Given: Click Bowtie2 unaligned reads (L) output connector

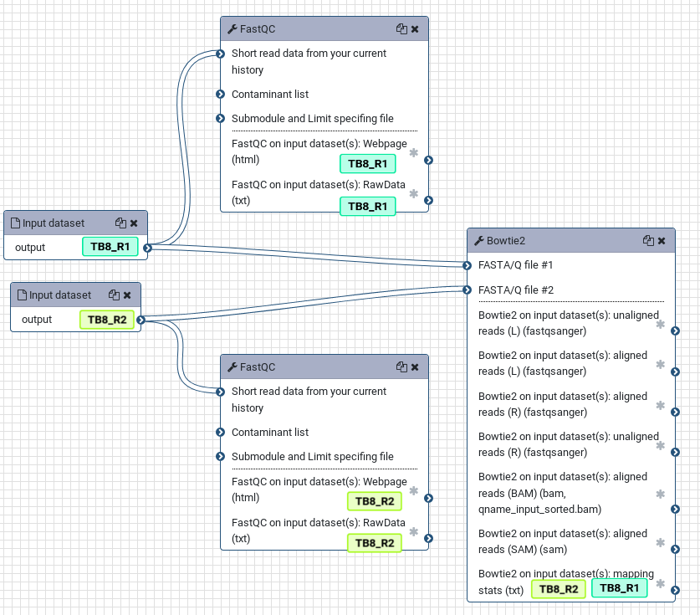Looking at the screenshot, I should pos(676,331).
